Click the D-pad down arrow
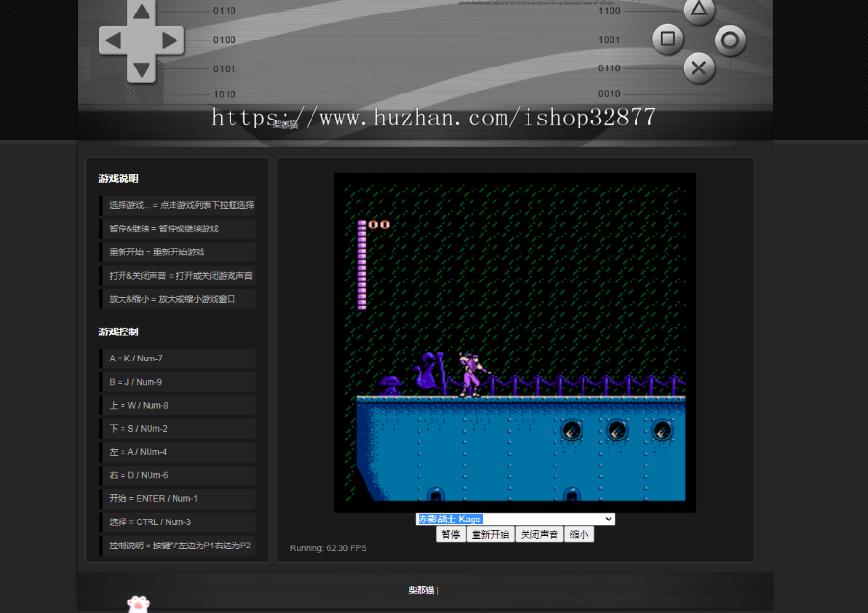Image resolution: width=868 pixels, height=613 pixels. tap(142, 69)
